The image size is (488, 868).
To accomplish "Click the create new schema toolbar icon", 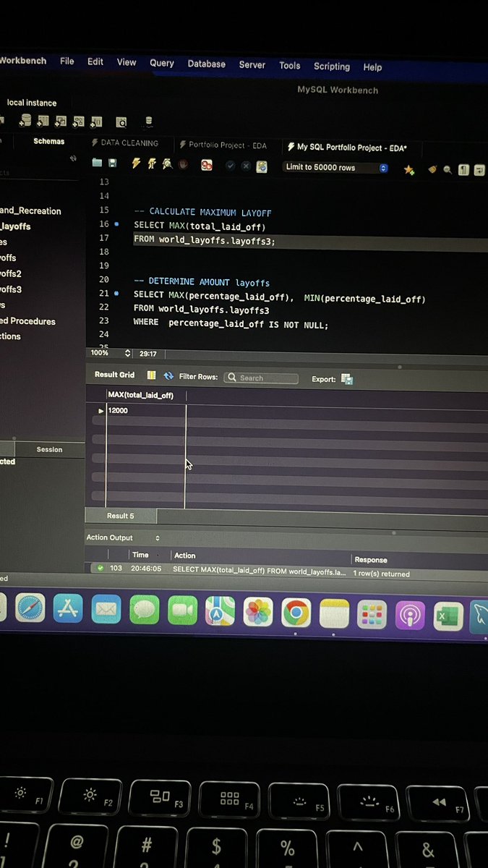I will click(x=26, y=121).
